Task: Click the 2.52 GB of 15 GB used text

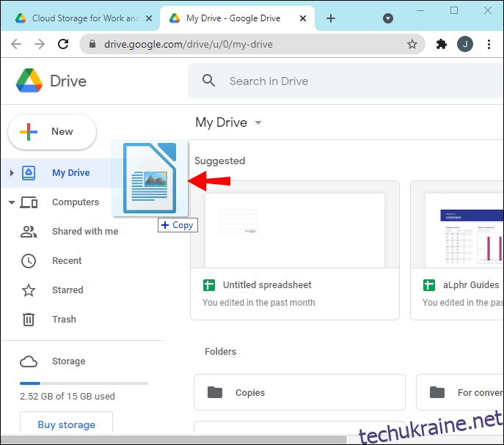Action: pos(67,396)
